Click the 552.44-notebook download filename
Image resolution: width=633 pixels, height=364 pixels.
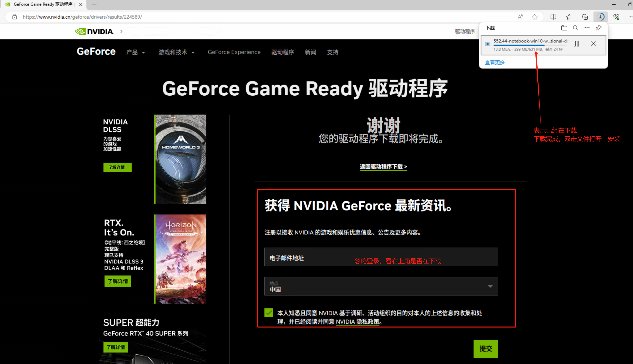531,41
